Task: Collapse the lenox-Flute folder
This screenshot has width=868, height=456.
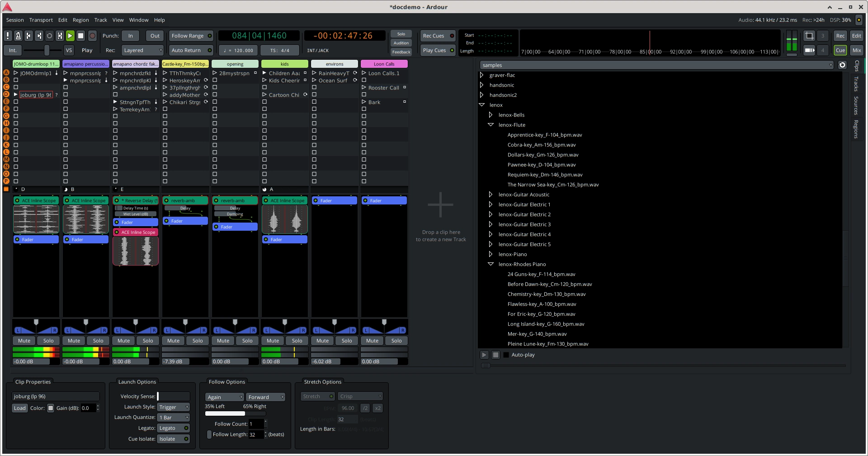Action: tap(491, 125)
